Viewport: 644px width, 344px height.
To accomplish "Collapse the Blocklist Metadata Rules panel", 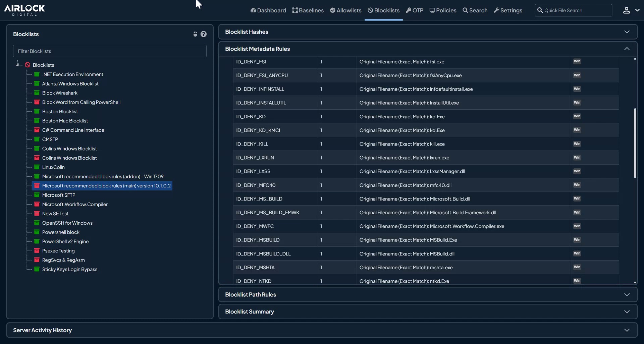I will [627, 49].
